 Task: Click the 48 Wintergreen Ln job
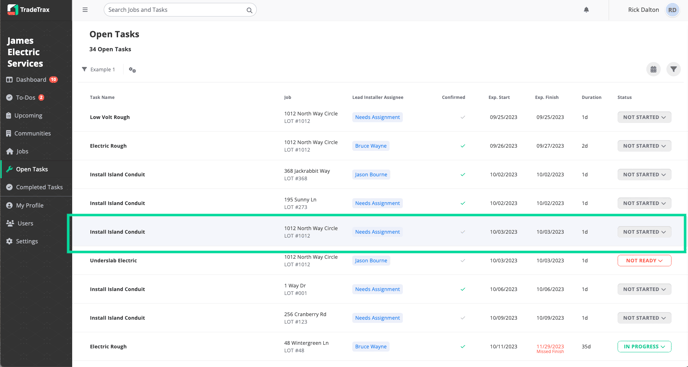(x=306, y=346)
